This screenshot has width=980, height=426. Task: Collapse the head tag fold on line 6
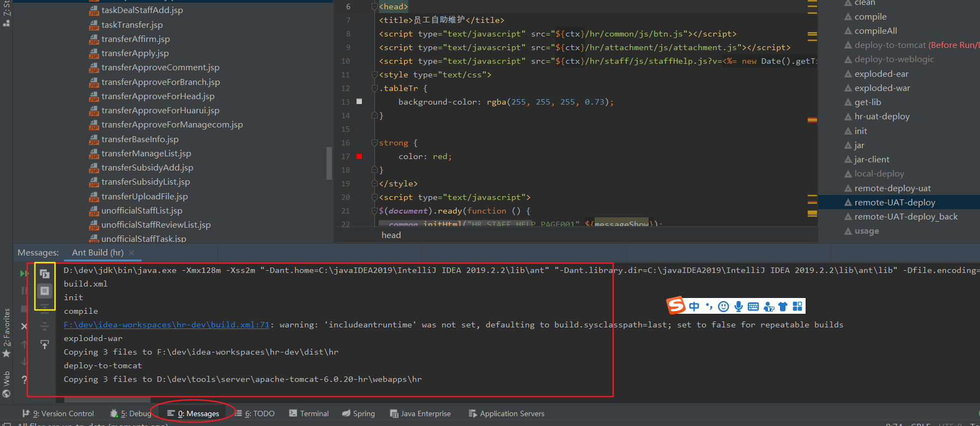(374, 7)
